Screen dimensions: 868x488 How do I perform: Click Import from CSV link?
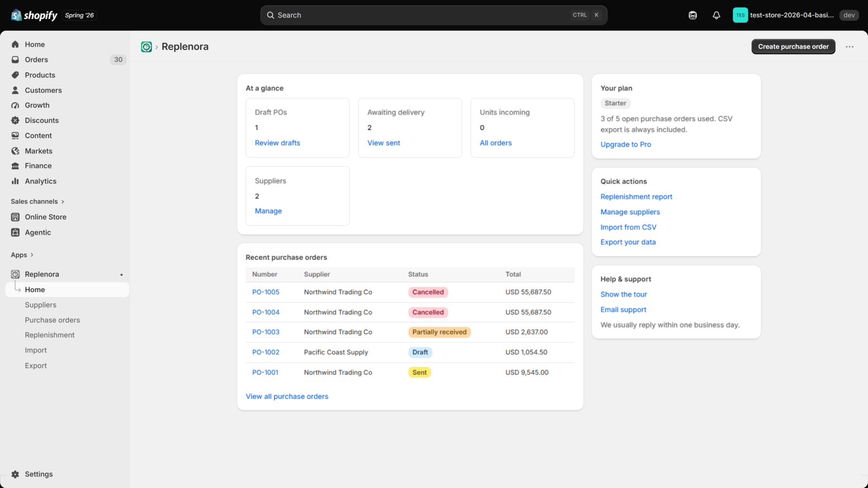(628, 227)
